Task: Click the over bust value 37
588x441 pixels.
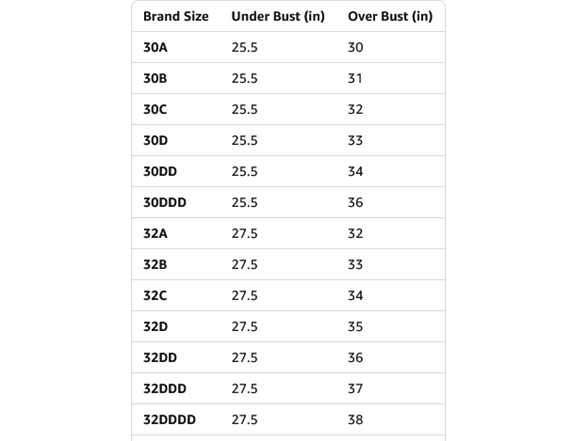Action: pos(356,389)
